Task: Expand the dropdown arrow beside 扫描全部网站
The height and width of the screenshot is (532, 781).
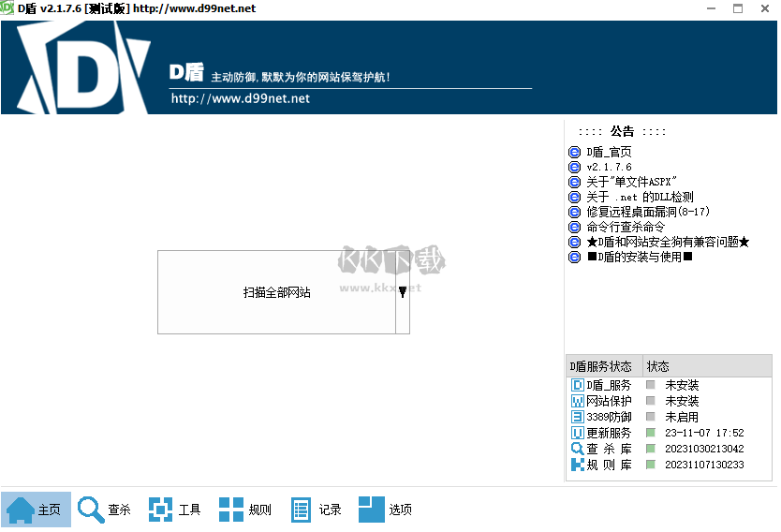Action: pos(403,292)
